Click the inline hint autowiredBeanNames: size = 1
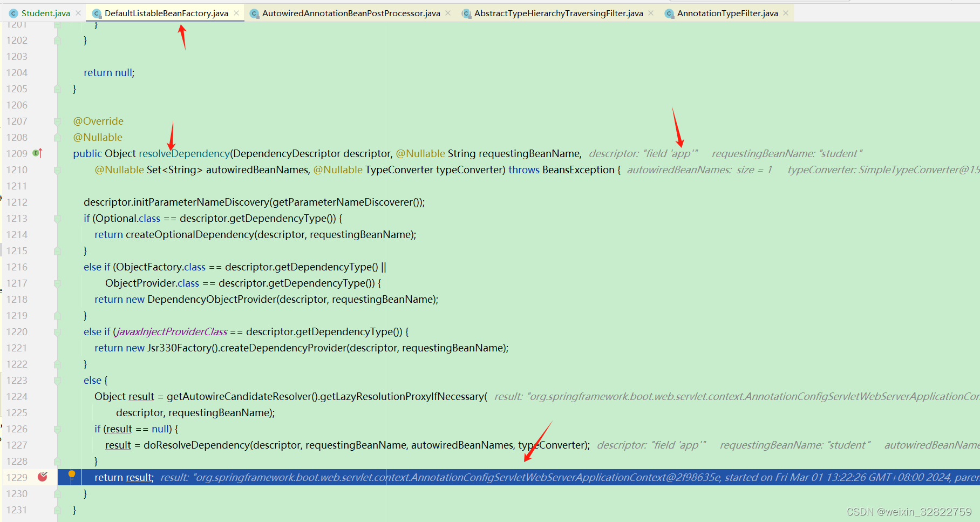Image resolution: width=980 pixels, height=522 pixels. coord(699,170)
